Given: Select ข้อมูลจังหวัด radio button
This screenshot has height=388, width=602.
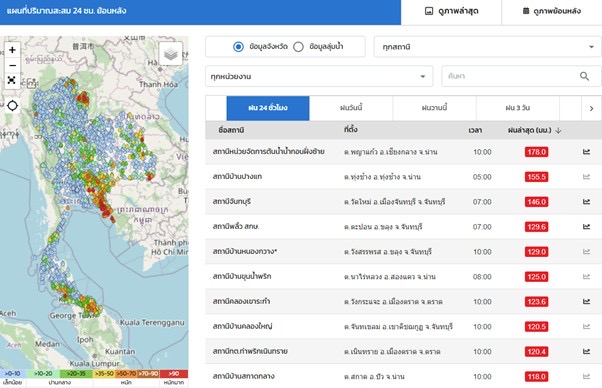Looking at the screenshot, I should [x=238, y=47].
